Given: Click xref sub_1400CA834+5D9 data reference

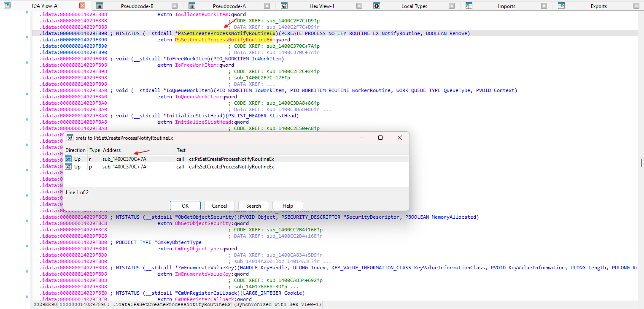Looking at the screenshot, I should click(294, 255).
